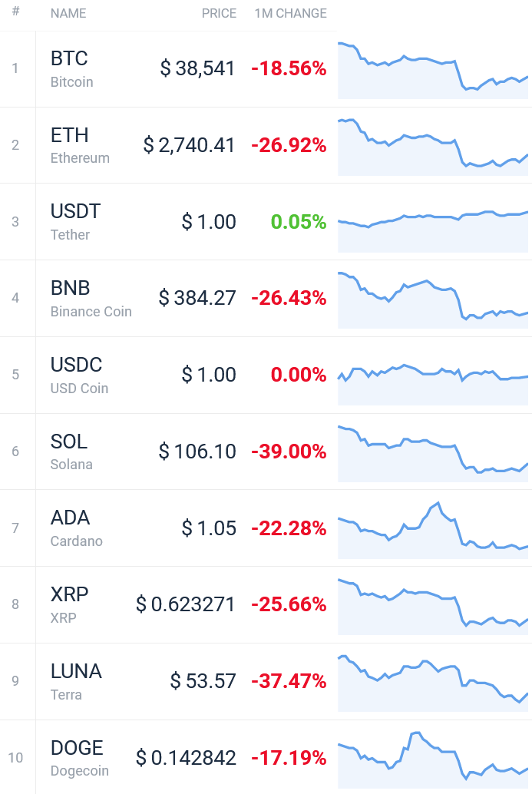View the Dogecoin sparkline chart
532x794 pixels.
click(433, 759)
